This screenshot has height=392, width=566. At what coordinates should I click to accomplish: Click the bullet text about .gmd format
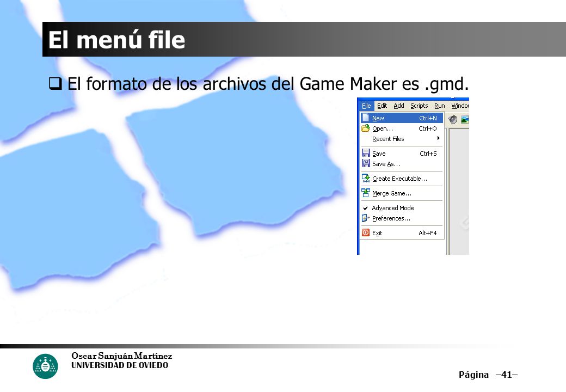point(268,84)
